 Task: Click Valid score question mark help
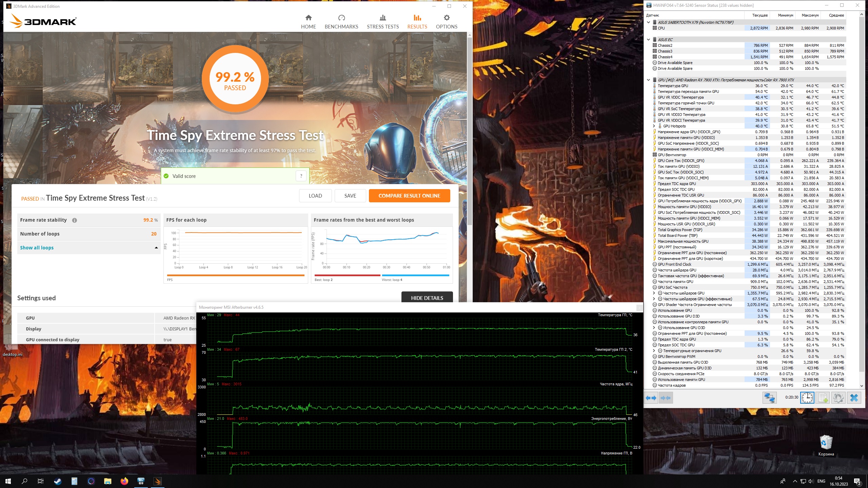click(x=301, y=176)
